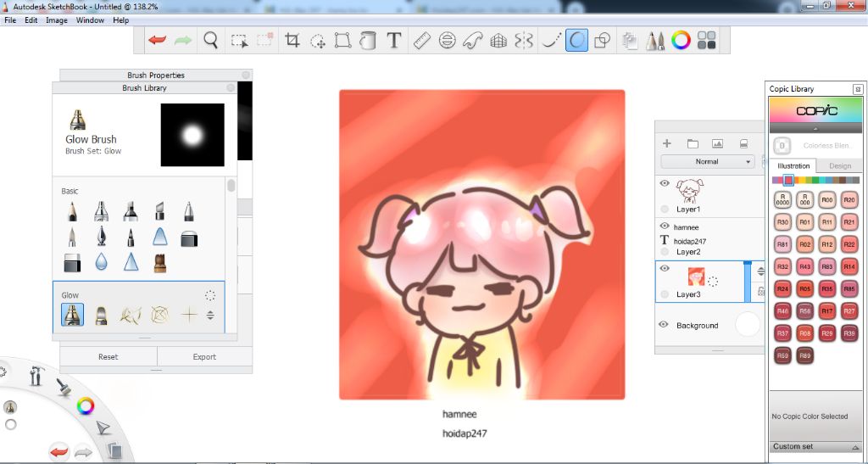Image resolution: width=868 pixels, height=464 pixels.
Task: Select the Airbrush in Basic set
Action: tap(102, 211)
